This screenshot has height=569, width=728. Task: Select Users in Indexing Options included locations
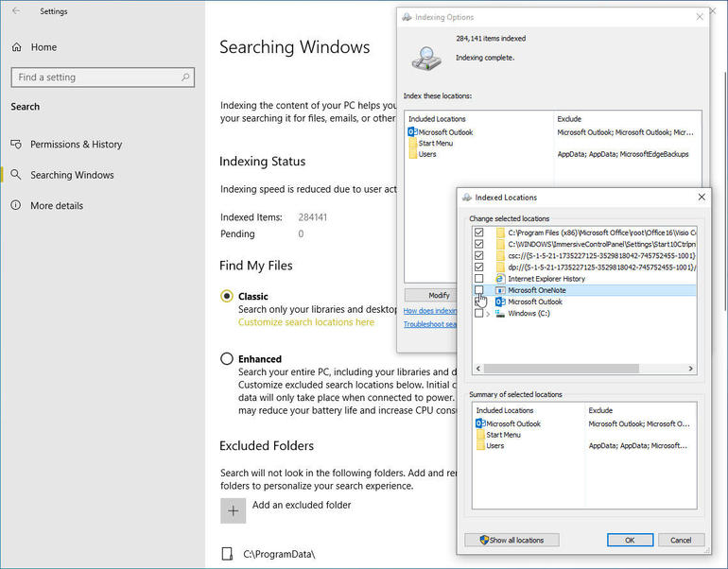pyautogui.click(x=423, y=154)
